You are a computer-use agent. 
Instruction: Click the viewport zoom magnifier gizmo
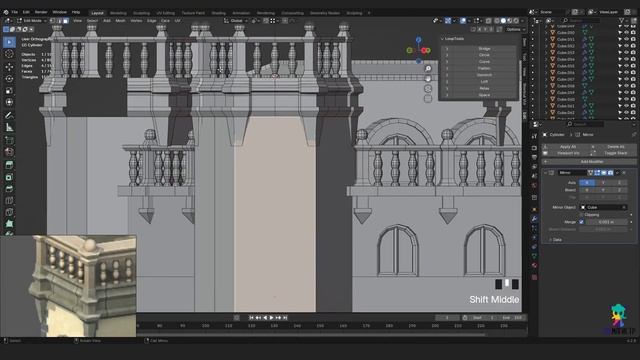(428, 69)
